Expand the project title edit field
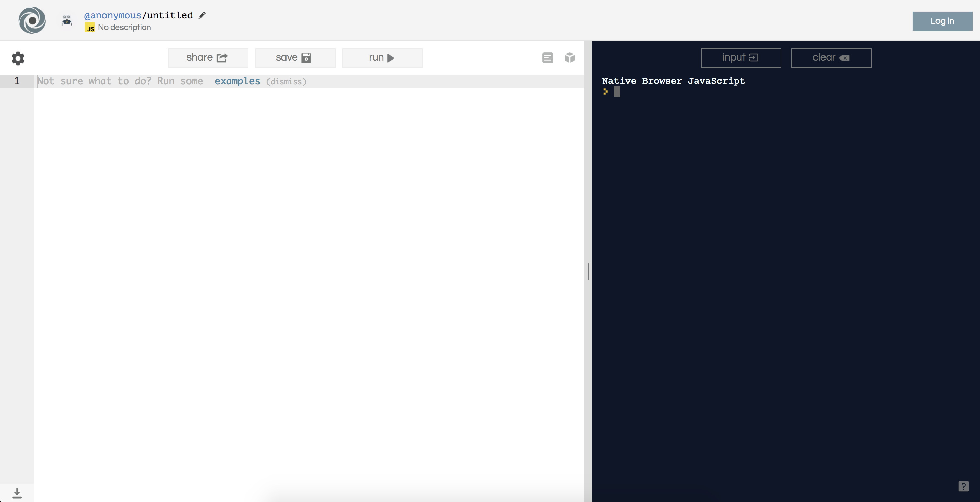 click(x=202, y=14)
